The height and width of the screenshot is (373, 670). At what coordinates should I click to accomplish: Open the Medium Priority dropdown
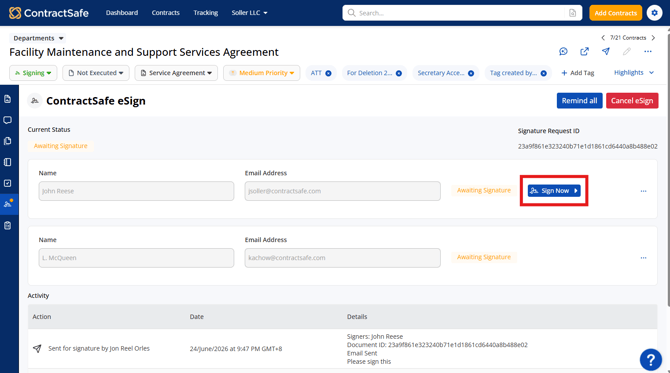tap(262, 73)
